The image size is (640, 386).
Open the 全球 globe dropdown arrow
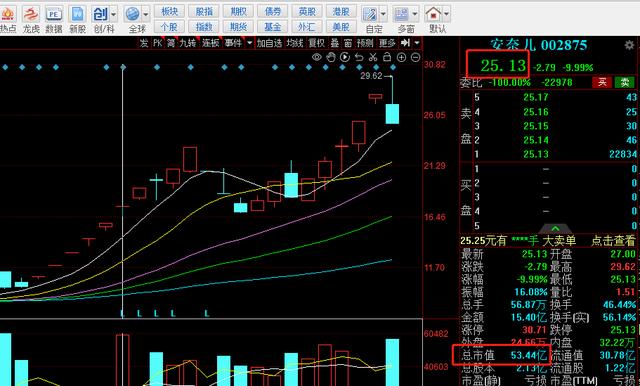click(x=146, y=15)
